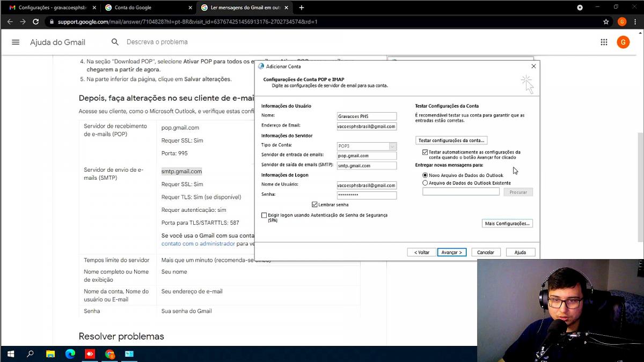644x362 pixels.
Task: Click the Senha password field
Action: click(x=367, y=195)
